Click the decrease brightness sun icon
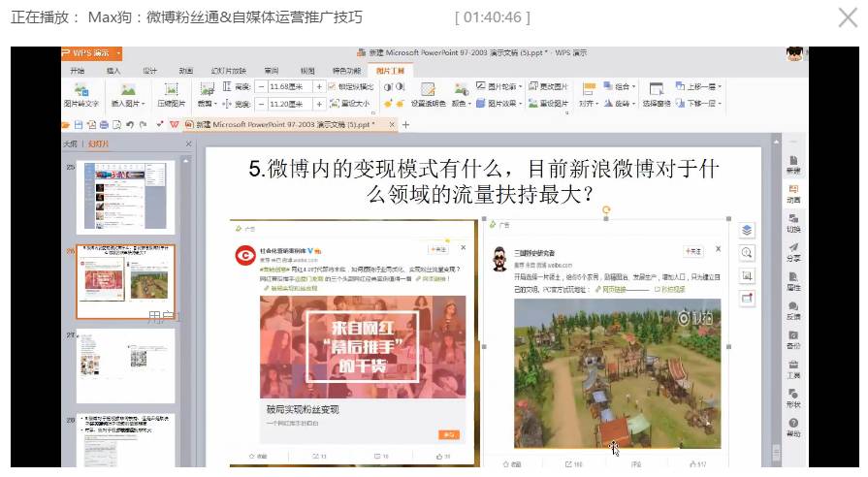 pos(400,104)
